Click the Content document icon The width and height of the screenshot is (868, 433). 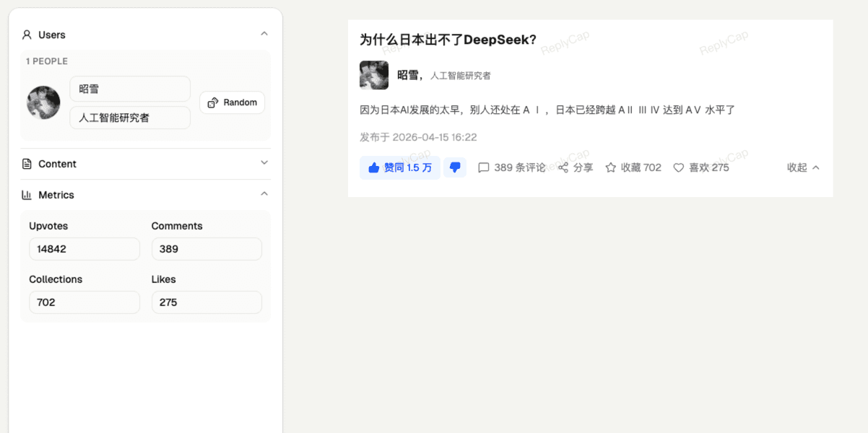pyautogui.click(x=27, y=164)
